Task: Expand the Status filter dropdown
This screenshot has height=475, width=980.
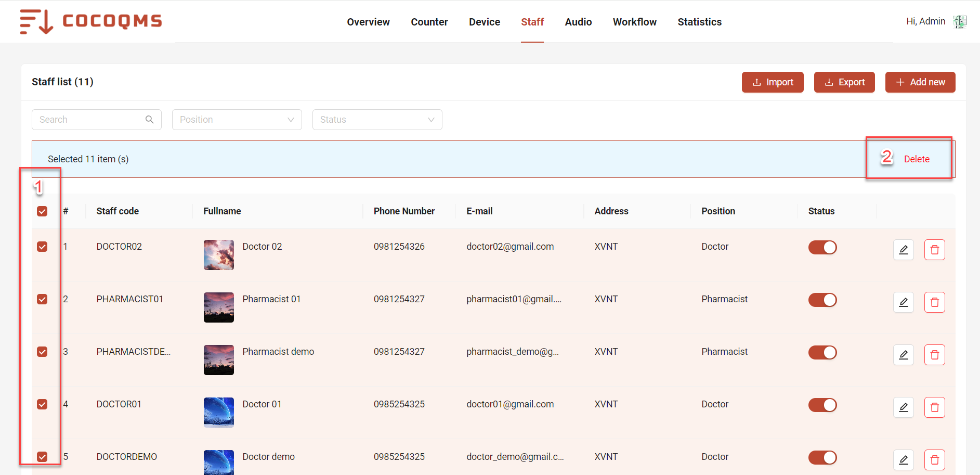Action: (x=377, y=120)
